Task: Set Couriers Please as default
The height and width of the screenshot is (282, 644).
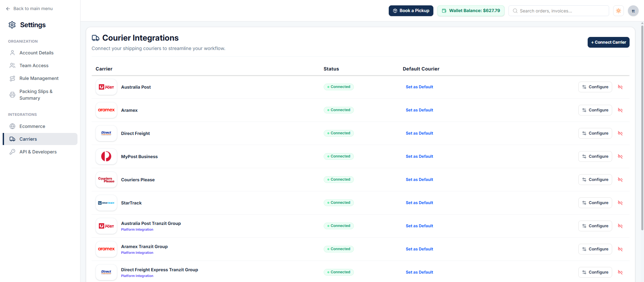Action: 419,180
